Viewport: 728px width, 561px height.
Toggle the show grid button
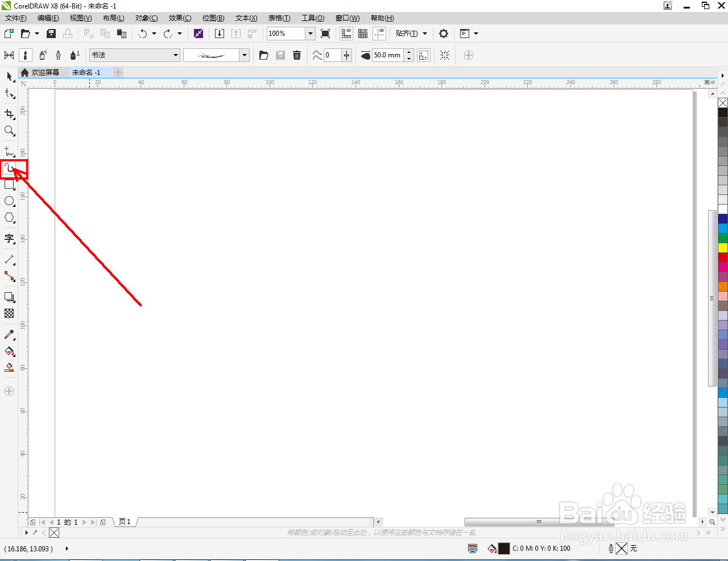pyautogui.click(x=363, y=34)
